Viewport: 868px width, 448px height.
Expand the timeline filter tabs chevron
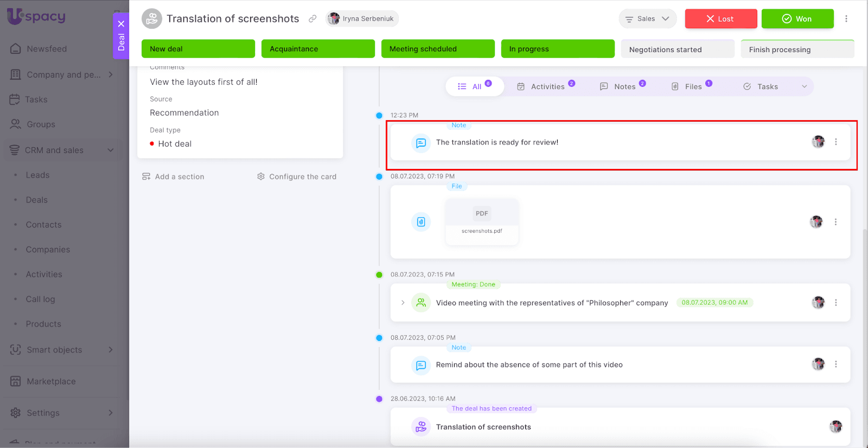804,87
